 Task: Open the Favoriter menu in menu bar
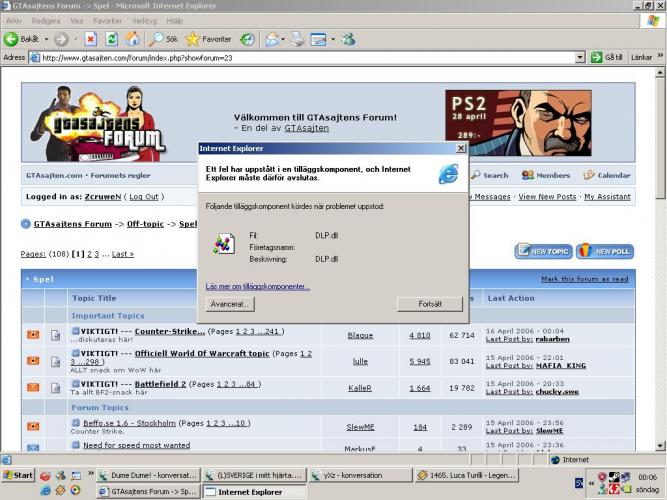click(x=107, y=20)
